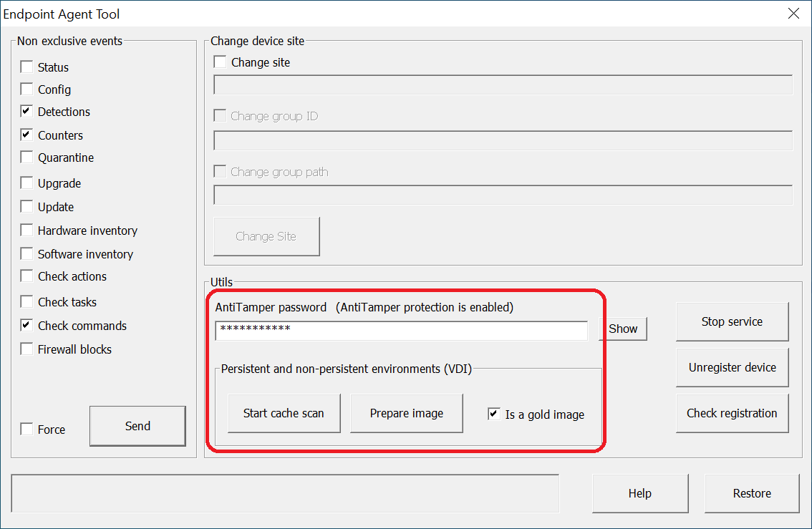
Task: Start a cache scan
Action: pos(284,413)
